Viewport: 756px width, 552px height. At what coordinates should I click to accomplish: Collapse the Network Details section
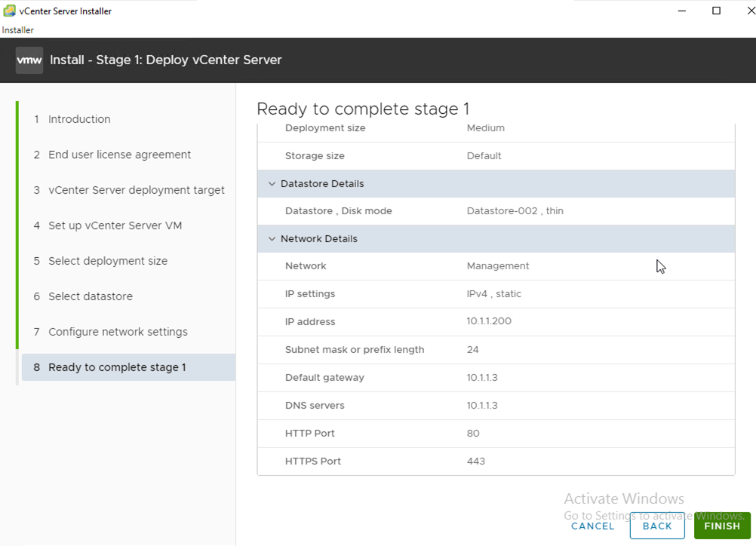pyautogui.click(x=272, y=239)
